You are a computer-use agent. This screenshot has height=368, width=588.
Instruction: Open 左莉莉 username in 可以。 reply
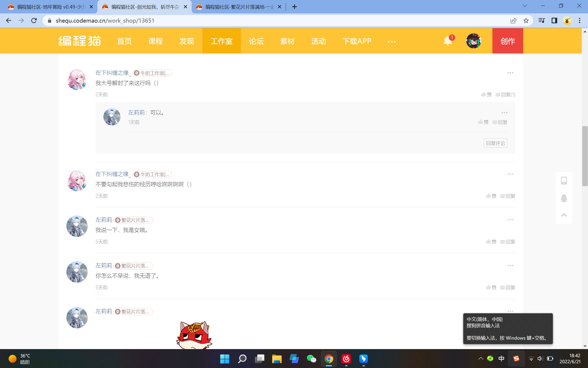click(x=136, y=113)
